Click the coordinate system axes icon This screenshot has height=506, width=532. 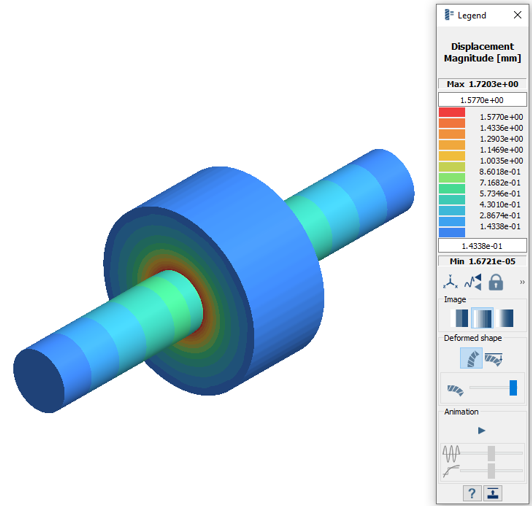pyautogui.click(x=450, y=282)
